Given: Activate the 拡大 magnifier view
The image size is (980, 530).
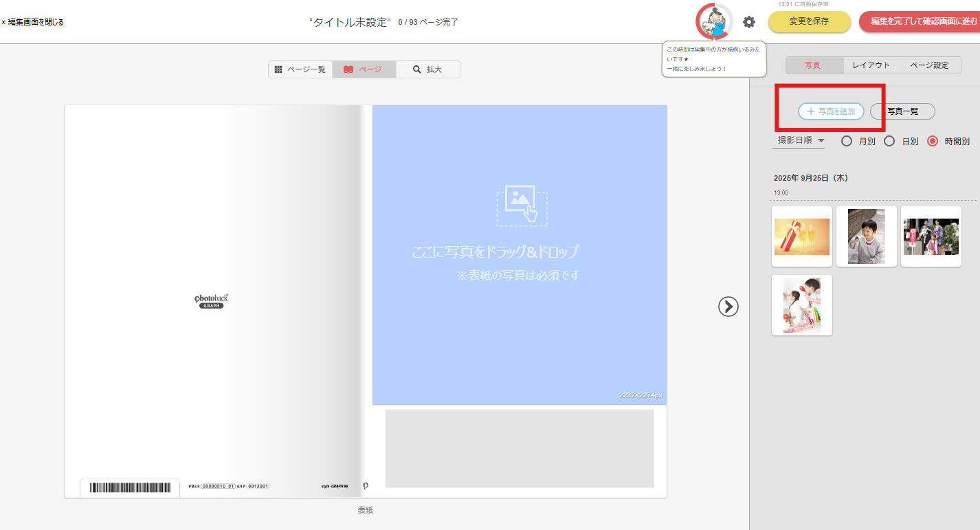Looking at the screenshot, I should pos(428,69).
